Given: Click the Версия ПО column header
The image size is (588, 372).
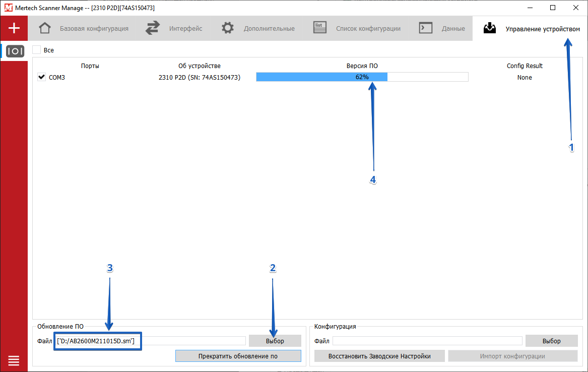Looking at the screenshot, I should 362,66.
